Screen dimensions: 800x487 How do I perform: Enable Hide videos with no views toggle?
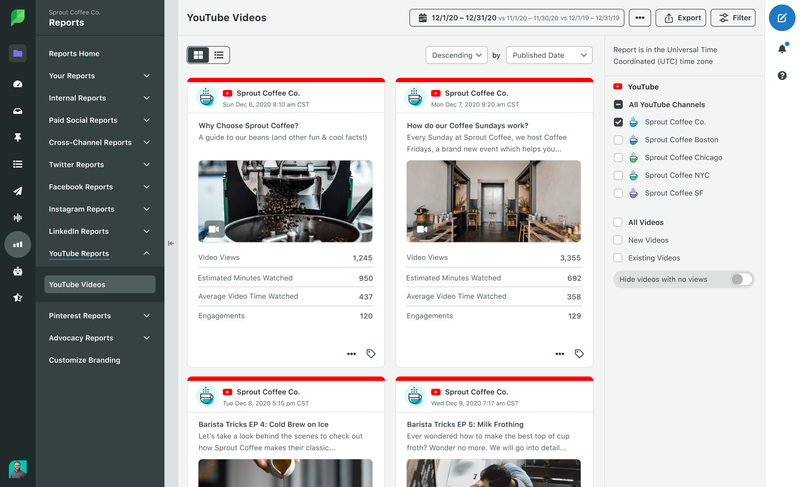[741, 279]
